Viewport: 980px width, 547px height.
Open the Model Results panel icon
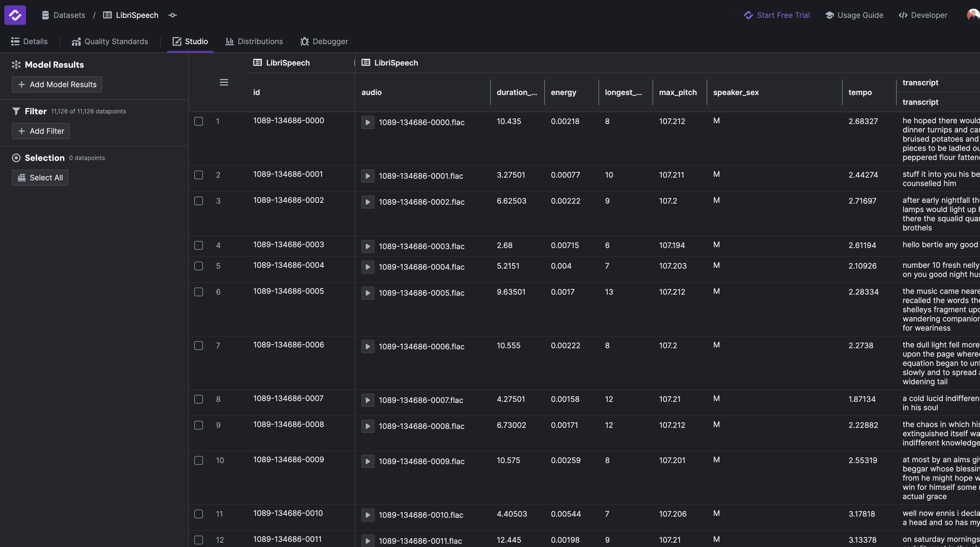tap(16, 64)
